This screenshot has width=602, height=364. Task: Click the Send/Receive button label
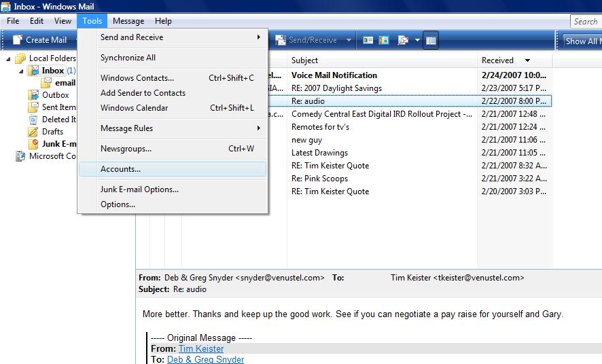click(x=313, y=40)
